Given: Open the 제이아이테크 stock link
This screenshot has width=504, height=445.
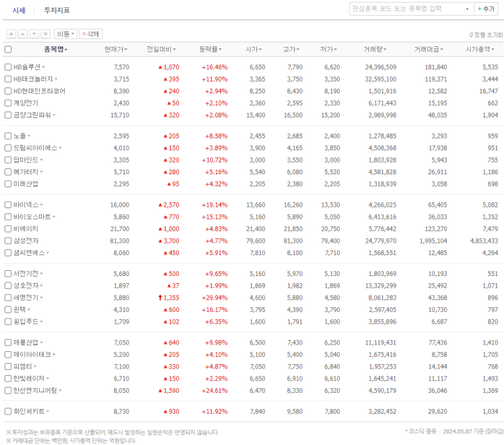Looking at the screenshot, I should [x=32, y=354].
